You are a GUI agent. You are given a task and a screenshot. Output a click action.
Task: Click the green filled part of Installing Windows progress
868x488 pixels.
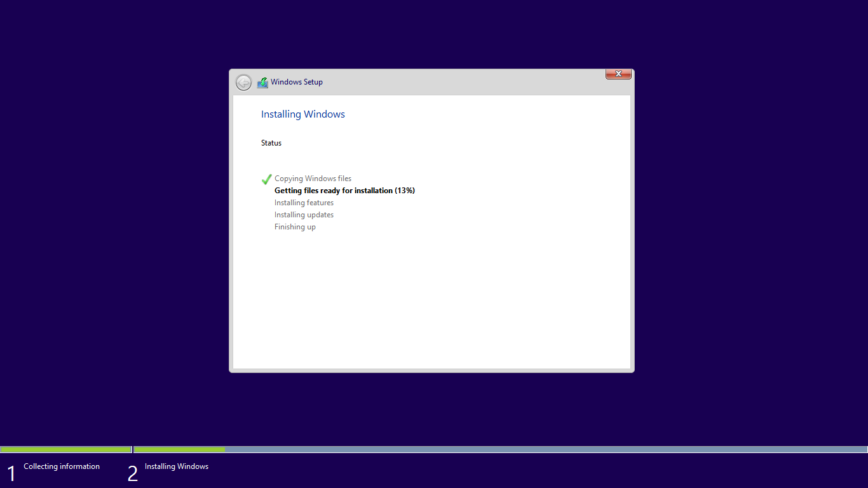pyautogui.click(x=179, y=449)
